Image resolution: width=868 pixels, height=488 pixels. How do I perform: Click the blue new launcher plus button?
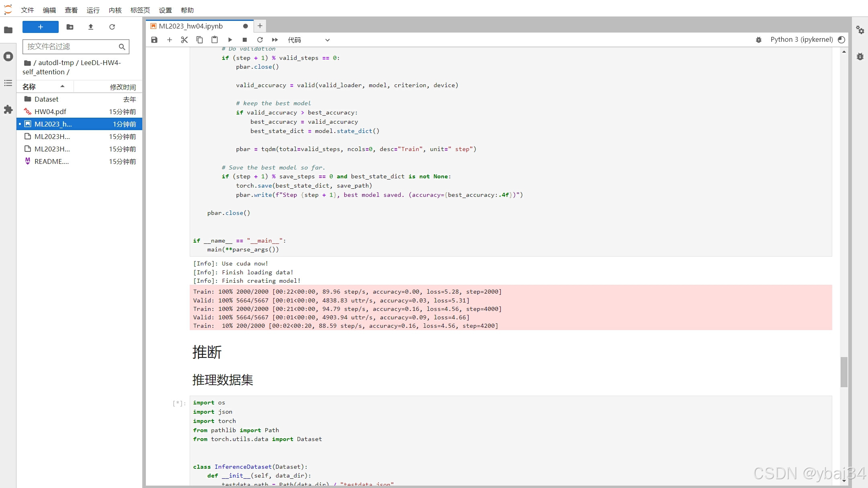pos(41,27)
